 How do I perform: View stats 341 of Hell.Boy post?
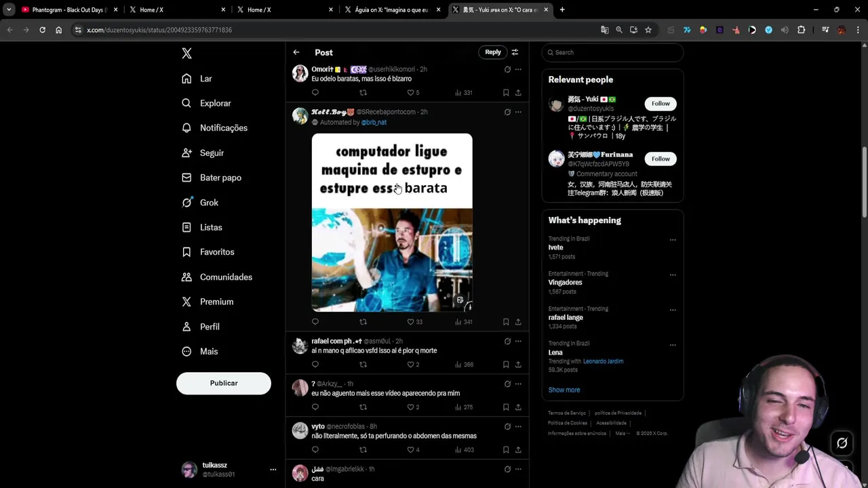point(463,322)
